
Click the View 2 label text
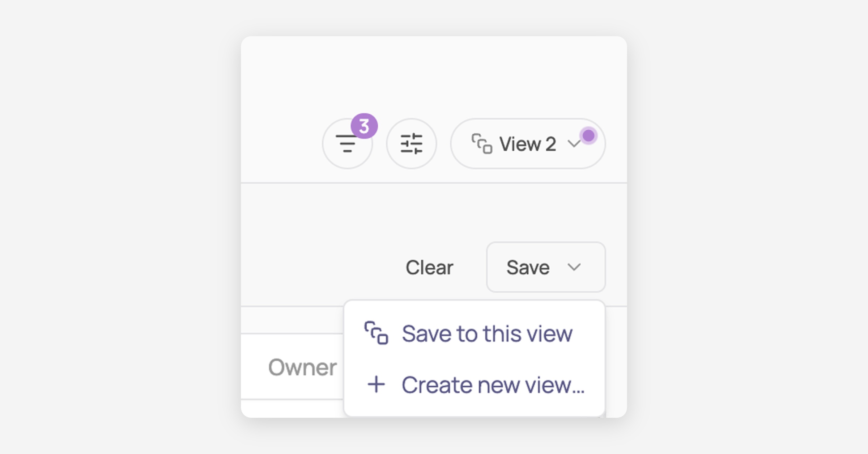tap(527, 144)
